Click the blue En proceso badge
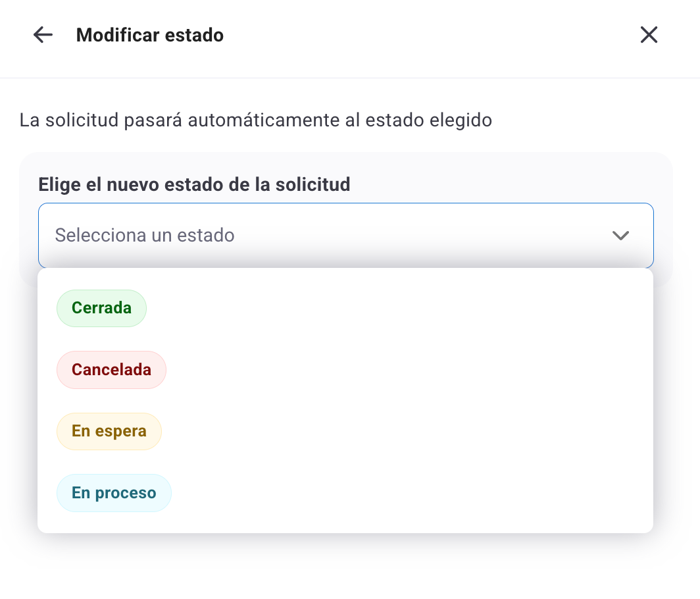700x599 pixels. coord(114,493)
